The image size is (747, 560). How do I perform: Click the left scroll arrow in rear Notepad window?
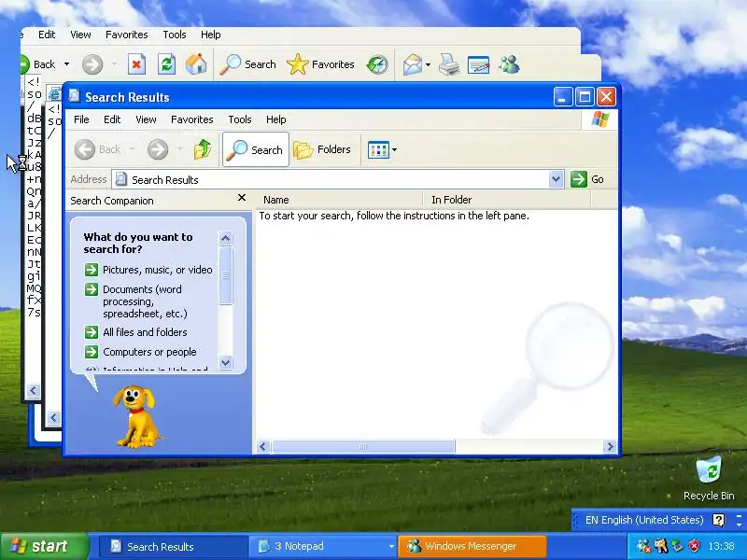[x=33, y=391]
